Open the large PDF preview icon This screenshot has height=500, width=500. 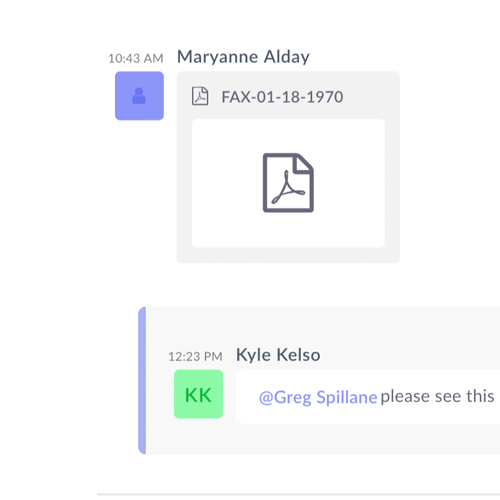288,183
